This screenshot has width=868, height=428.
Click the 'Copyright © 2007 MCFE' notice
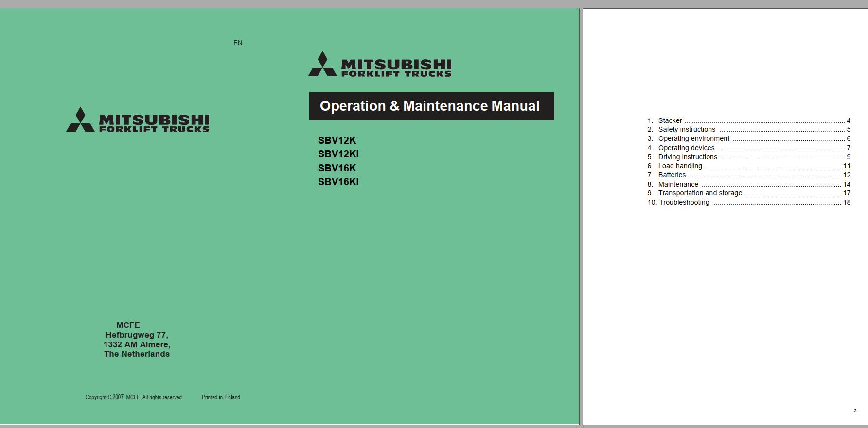coord(134,397)
